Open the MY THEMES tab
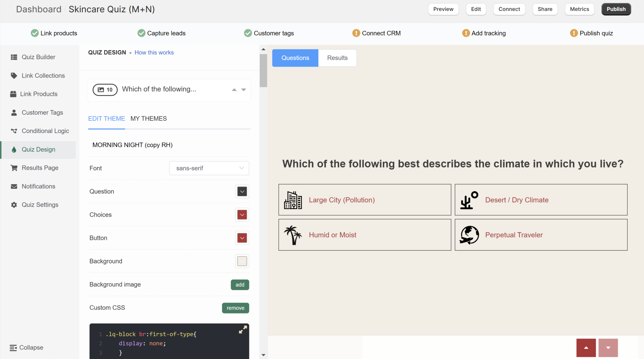Screen dimensions: 644x359 (148, 119)
